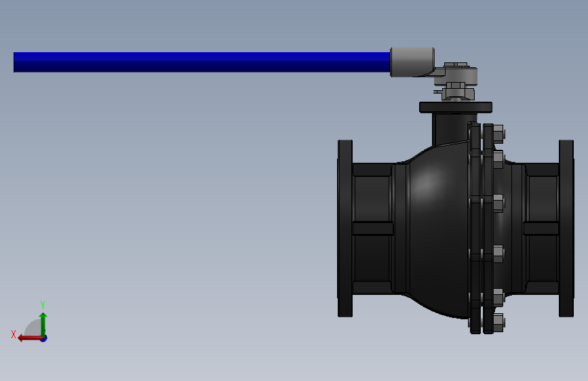The image size is (588, 381).
Task: Select the right pipe flange
Action: (566, 228)
